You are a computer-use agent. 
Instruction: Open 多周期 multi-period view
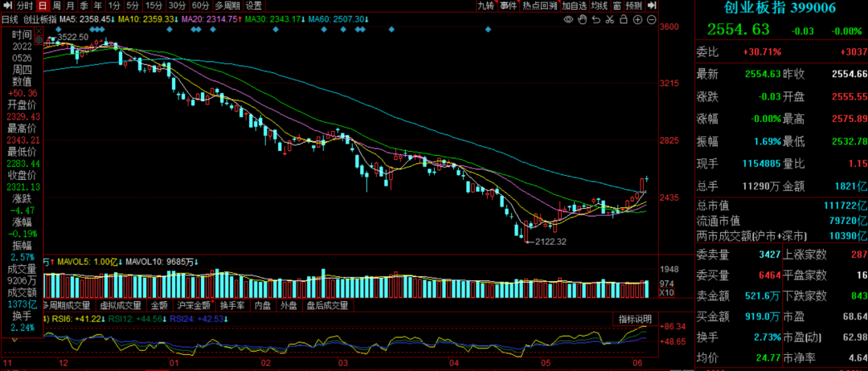coord(227,6)
